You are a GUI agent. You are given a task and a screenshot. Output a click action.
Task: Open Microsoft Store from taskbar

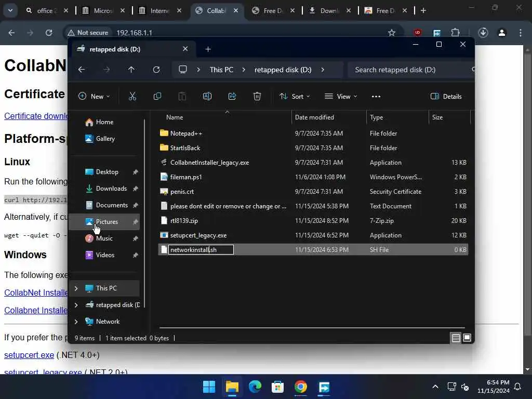277,387
